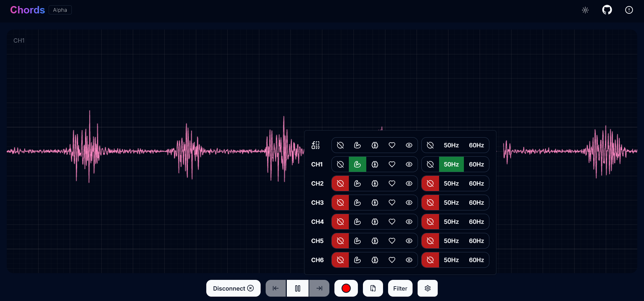Image resolution: width=644 pixels, height=301 pixels.
Task: Toggle CH2 no-EXG-filter red button
Action: pos(340,184)
